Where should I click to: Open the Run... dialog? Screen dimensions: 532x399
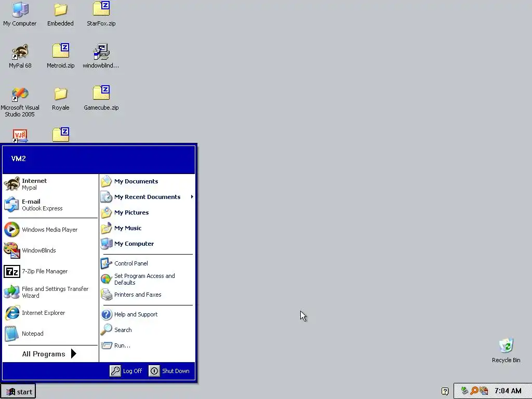point(147,345)
